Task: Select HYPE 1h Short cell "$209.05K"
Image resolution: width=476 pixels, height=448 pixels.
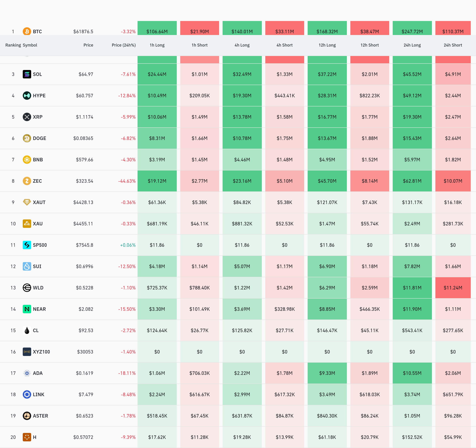Action: (199, 96)
